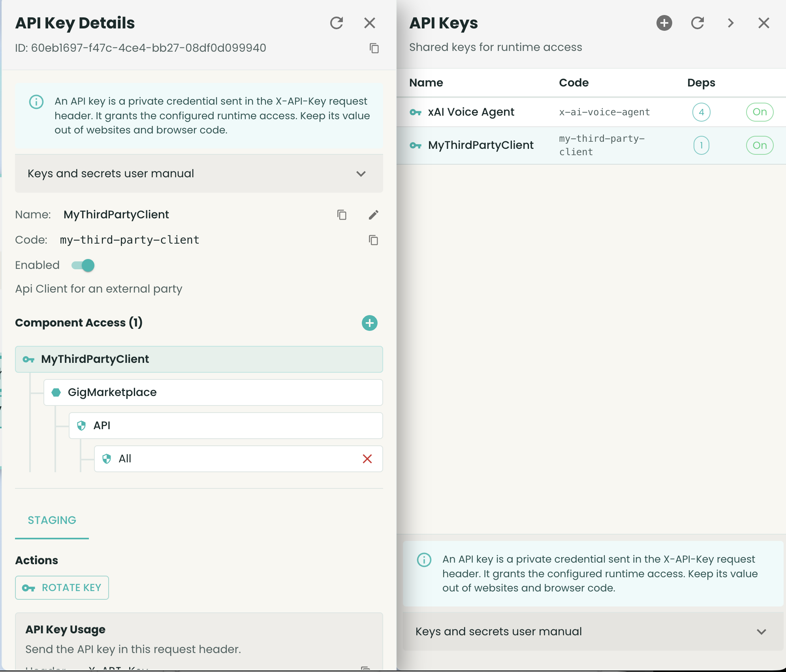Copy the API key ID to clipboard

(x=374, y=48)
